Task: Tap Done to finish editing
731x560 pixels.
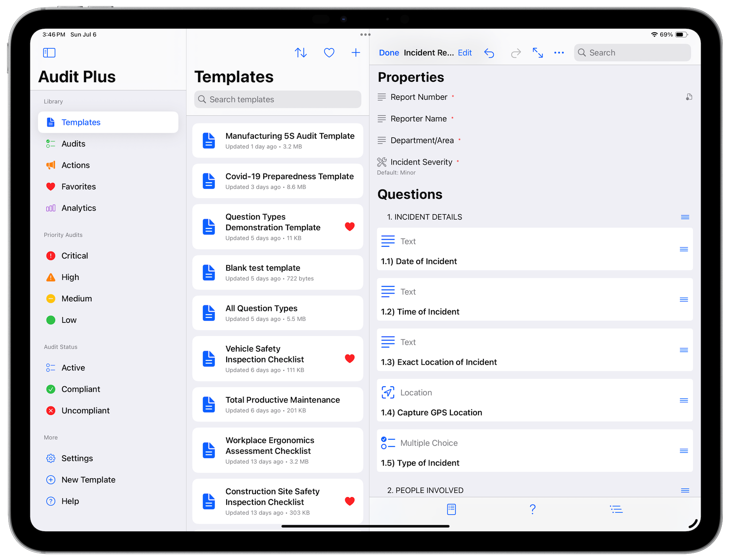Action: (x=389, y=53)
